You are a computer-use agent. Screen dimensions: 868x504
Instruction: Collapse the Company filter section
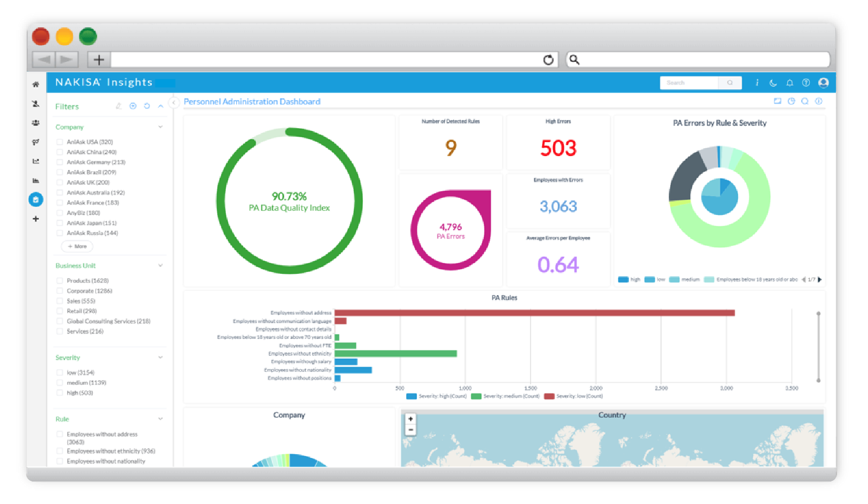(161, 128)
